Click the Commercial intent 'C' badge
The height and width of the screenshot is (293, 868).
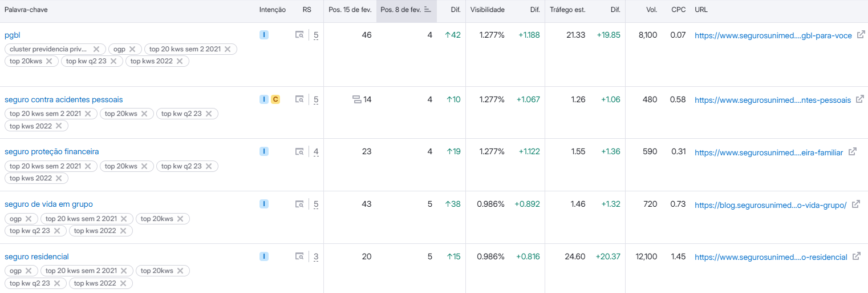275,99
